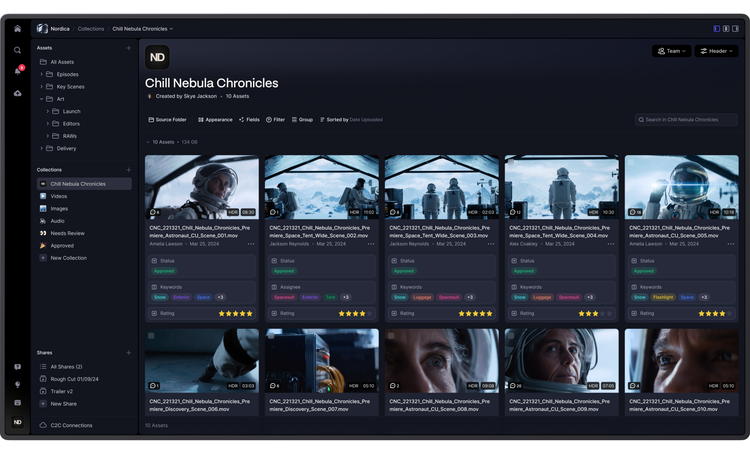Collapse the Art folder

[42, 99]
